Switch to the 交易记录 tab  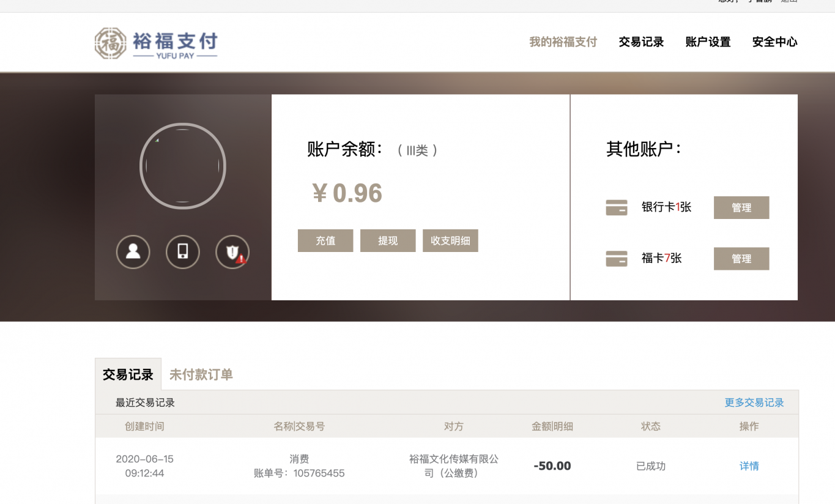pos(128,374)
